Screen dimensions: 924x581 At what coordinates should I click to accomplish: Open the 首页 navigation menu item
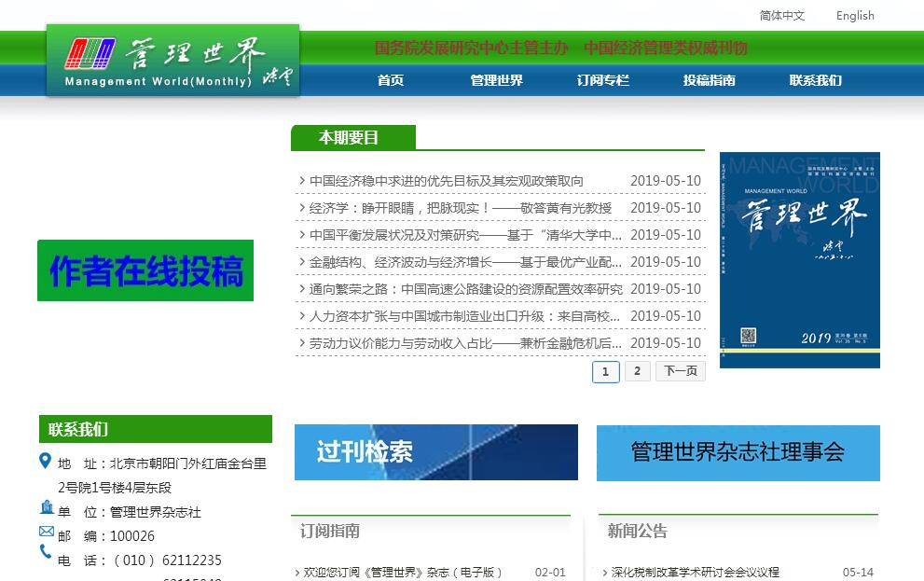(391, 80)
